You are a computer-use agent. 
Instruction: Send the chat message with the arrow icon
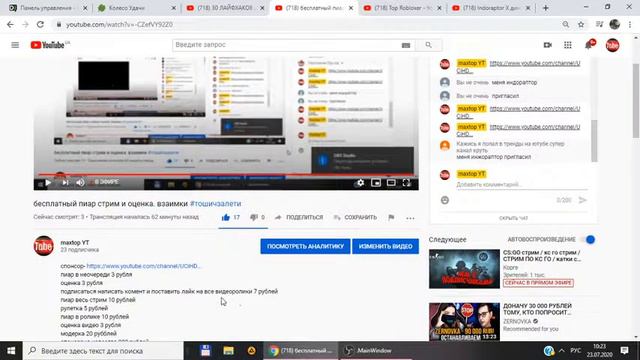[583, 200]
